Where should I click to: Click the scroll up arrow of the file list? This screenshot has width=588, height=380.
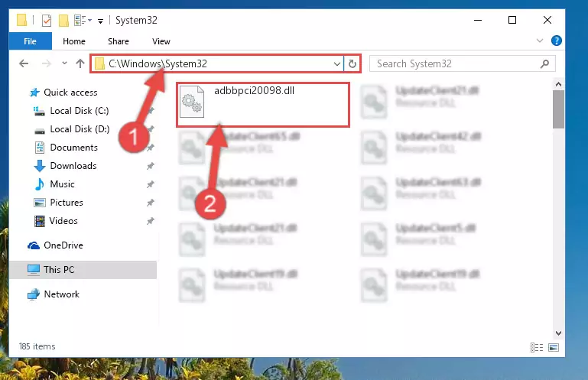pyautogui.click(x=558, y=84)
